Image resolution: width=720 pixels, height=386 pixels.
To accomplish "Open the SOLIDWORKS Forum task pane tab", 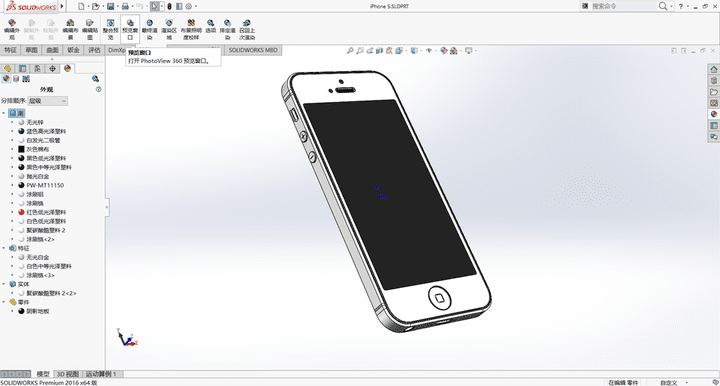I will [x=714, y=137].
